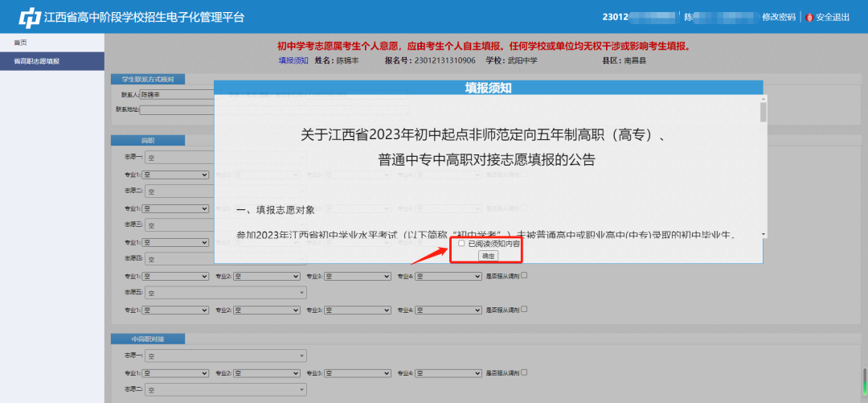868x403 pixels.
Task: Open the blue 填报须知 link
Action: [293, 60]
